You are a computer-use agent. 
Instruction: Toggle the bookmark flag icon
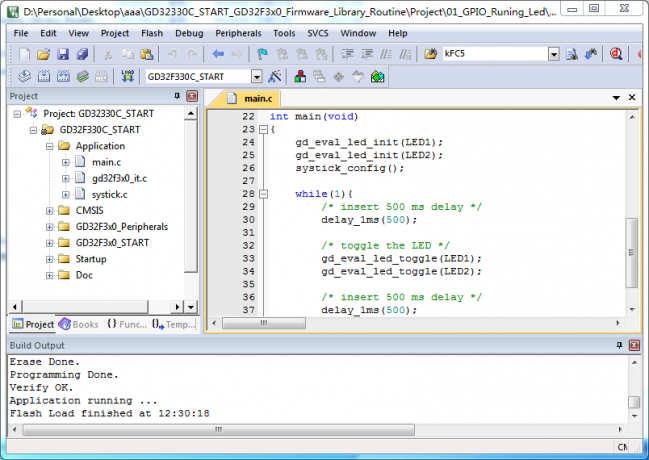[x=262, y=53]
